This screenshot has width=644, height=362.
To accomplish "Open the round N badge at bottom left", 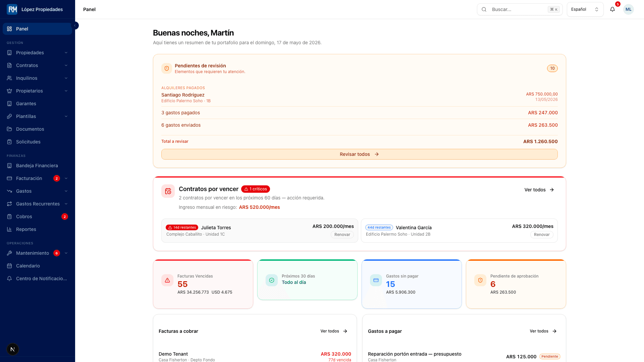I will click(13, 349).
